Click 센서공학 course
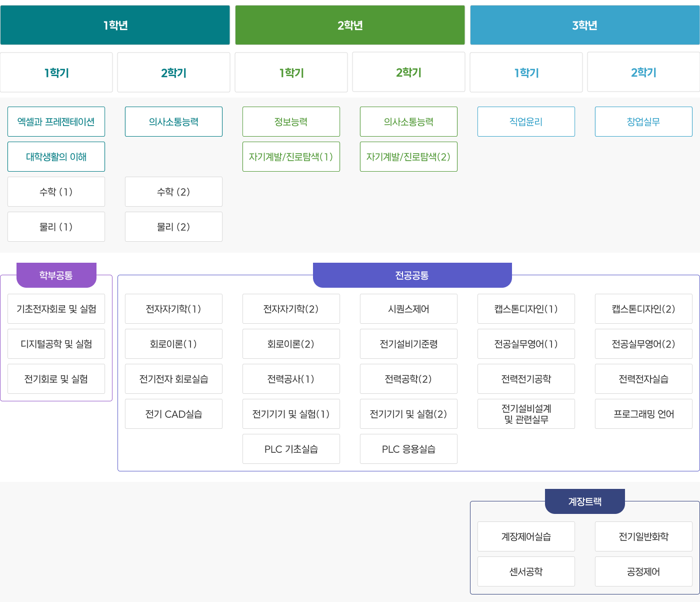Viewport: 700px width, 602px height. coord(526,571)
